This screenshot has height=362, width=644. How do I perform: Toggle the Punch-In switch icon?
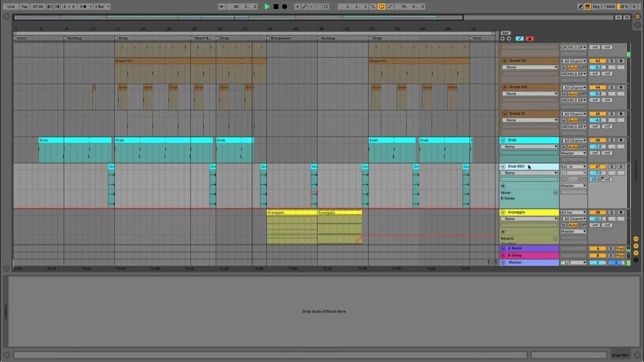pos(372,7)
